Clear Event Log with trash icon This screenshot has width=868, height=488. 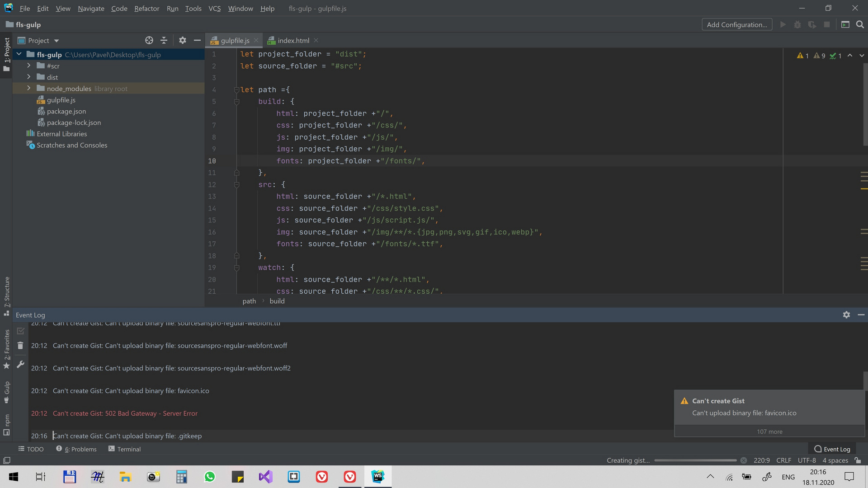click(x=20, y=346)
